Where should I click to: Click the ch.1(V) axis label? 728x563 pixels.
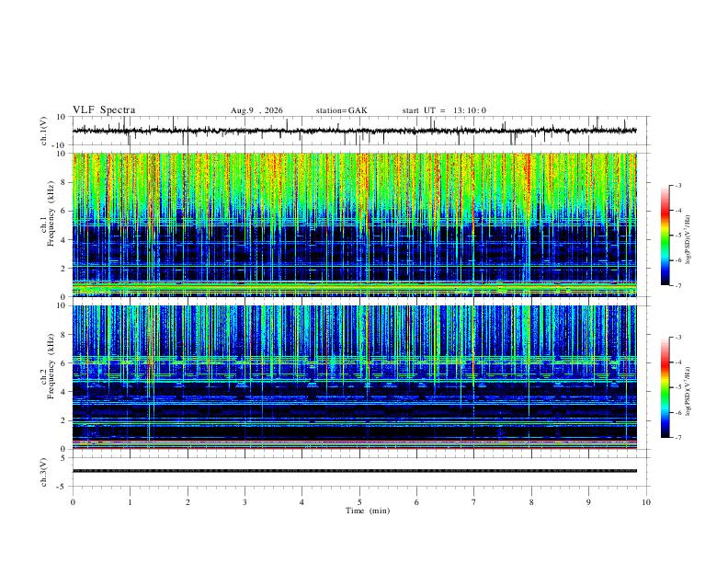[44, 131]
